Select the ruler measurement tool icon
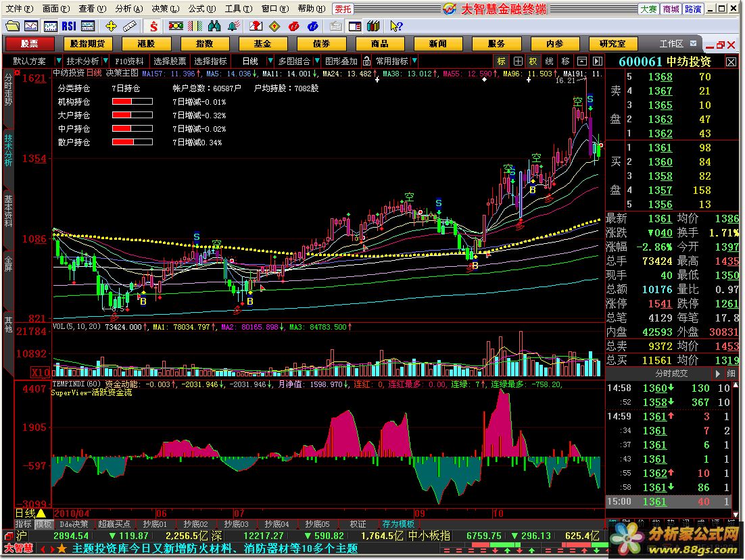 (x=129, y=26)
